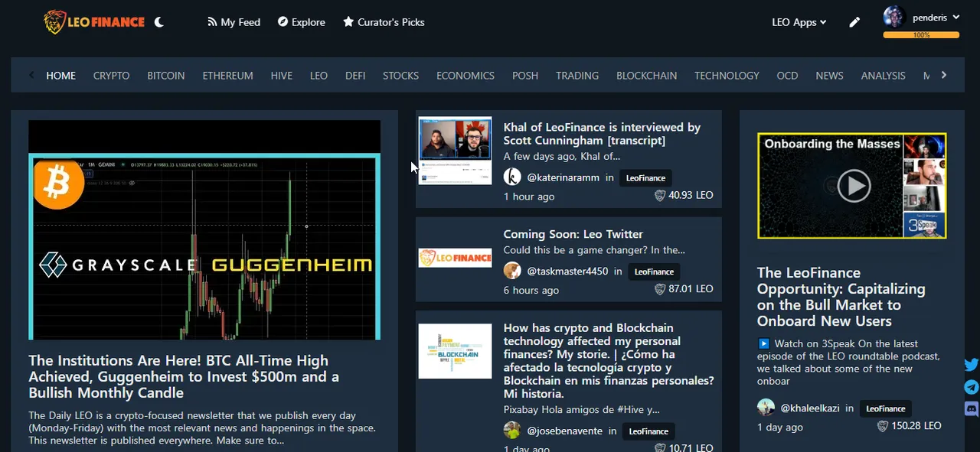This screenshot has width=980, height=452.
Task: Open @katerinaramm author profile link
Action: click(x=562, y=177)
